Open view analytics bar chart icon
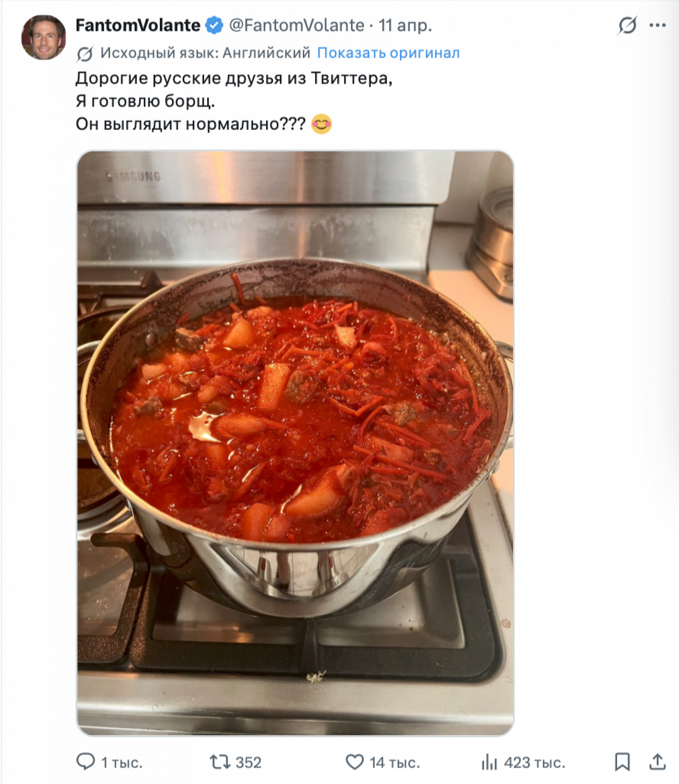The height and width of the screenshot is (784, 679). point(489,762)
